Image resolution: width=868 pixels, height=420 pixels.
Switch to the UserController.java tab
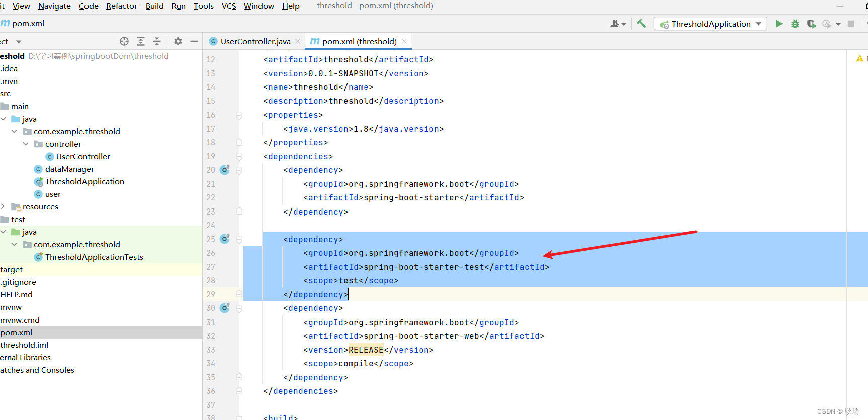click(x=255, y=41)
